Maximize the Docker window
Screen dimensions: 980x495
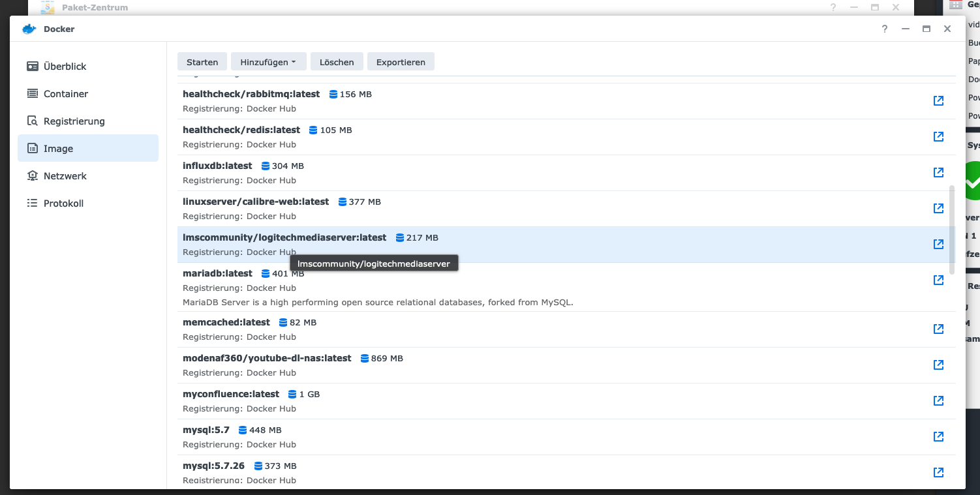(926, 29)
